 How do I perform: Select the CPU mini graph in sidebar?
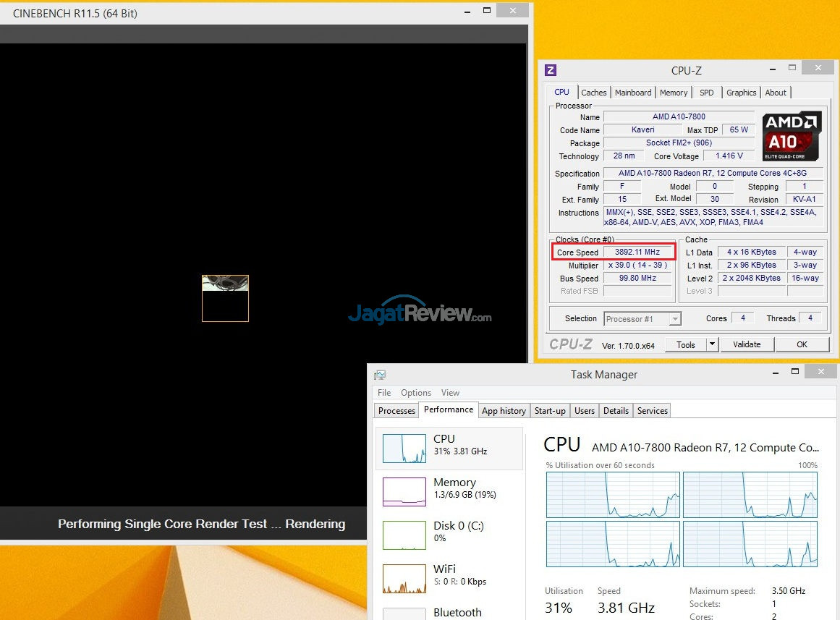[x=404, y=449]
